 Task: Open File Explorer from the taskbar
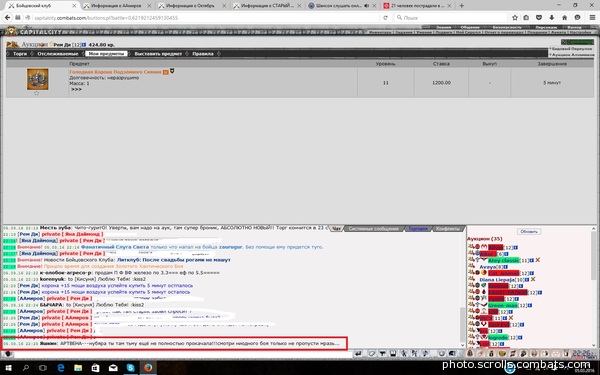click(x=78, y=368)
